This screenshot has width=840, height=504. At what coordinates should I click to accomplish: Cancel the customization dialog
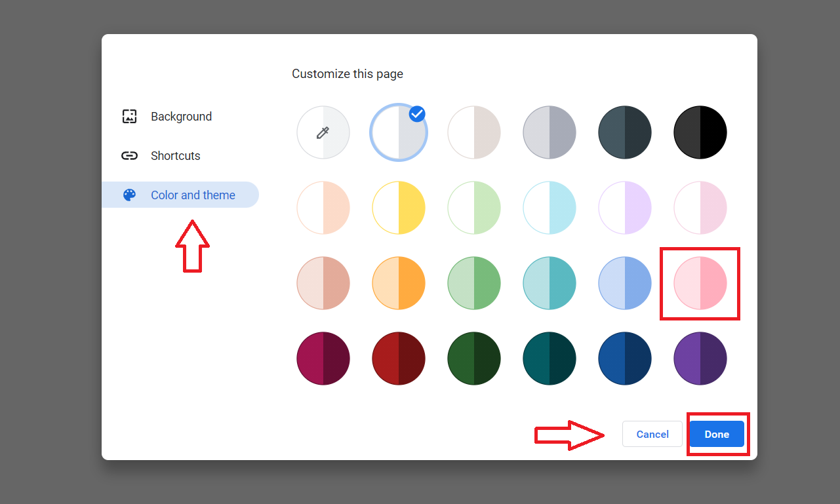point(652,434)
